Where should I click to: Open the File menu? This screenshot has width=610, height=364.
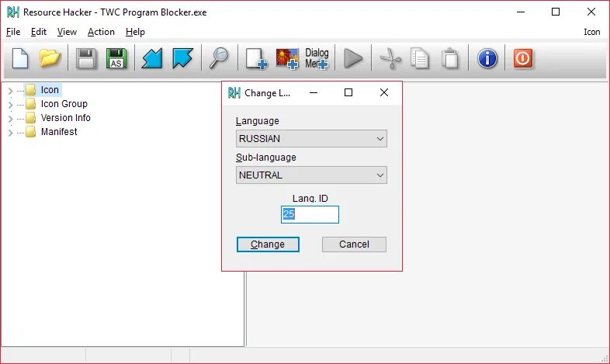(x=13, y=32)
